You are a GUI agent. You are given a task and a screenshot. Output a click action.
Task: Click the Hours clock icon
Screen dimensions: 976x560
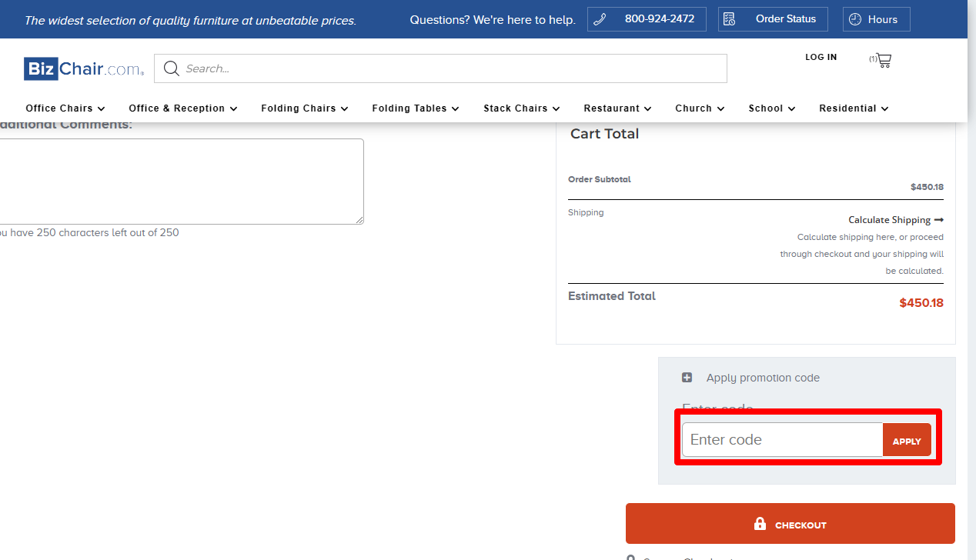[854, 18]
